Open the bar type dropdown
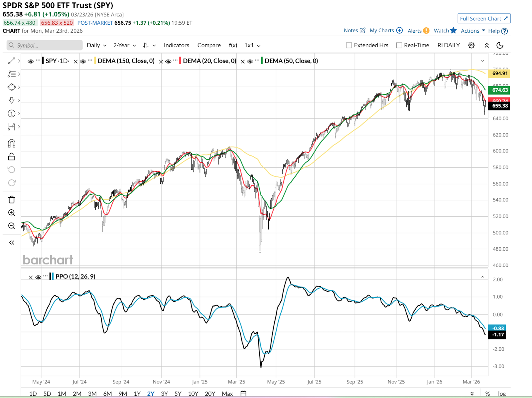Image resolution: width=532 pixels, height=398 pixels. tap(149, 45)
